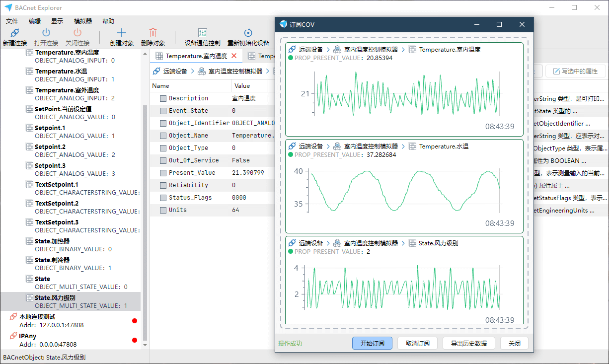Open the 编辑 menu

click(x=35, y=21)
